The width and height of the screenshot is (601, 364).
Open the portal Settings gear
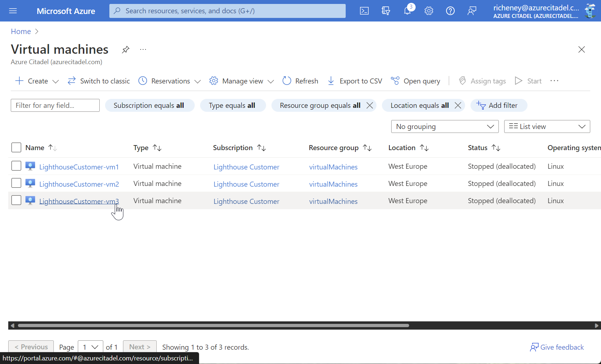[x=429, y=11]
